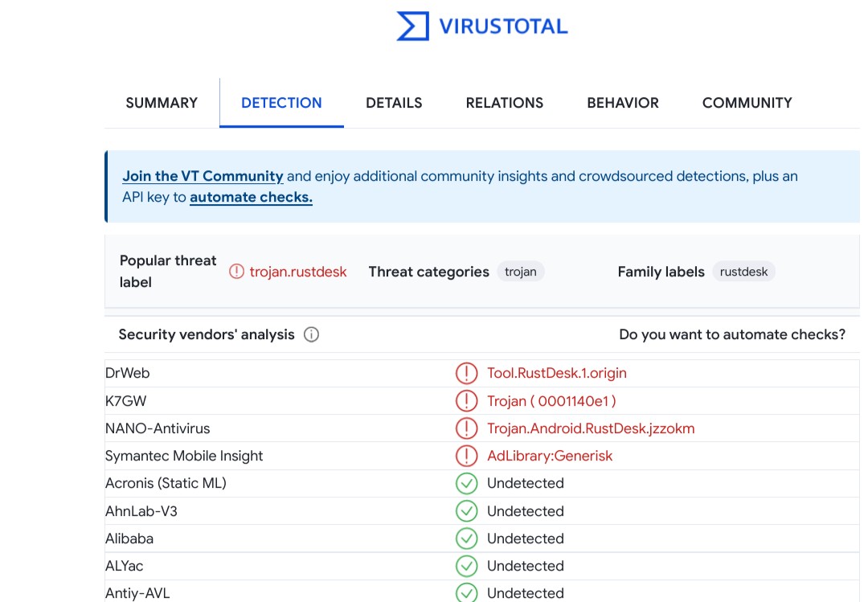Click the Join the VT Community link
The image size is (868, 602).
(203, 176)
